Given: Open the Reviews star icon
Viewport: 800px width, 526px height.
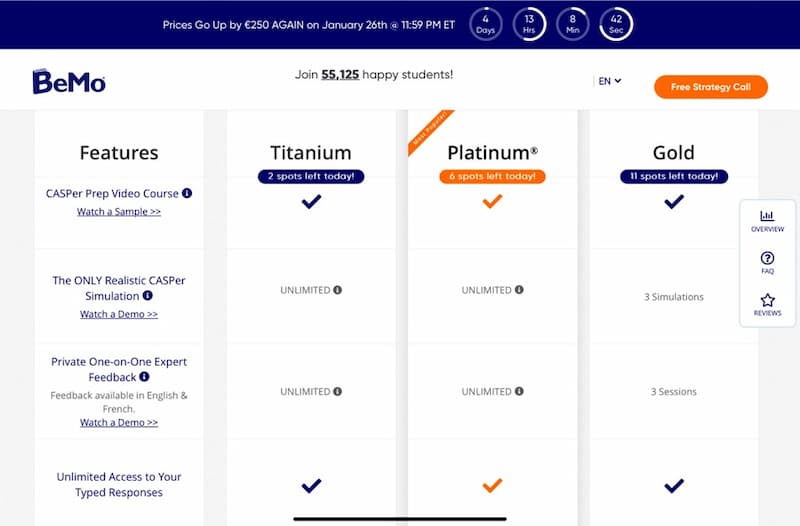Looking at the screenshot, I should tap(767, 305).
